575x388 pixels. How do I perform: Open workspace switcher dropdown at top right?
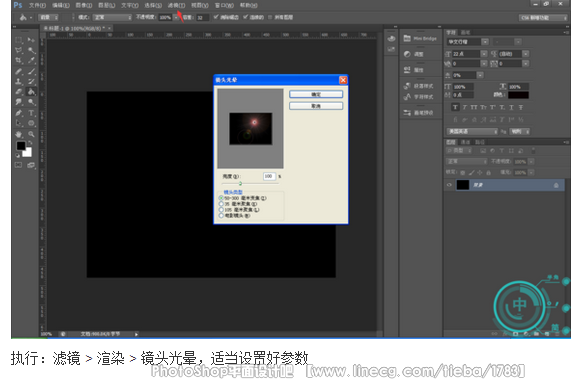pyautogui.click(x=543, y=18)
